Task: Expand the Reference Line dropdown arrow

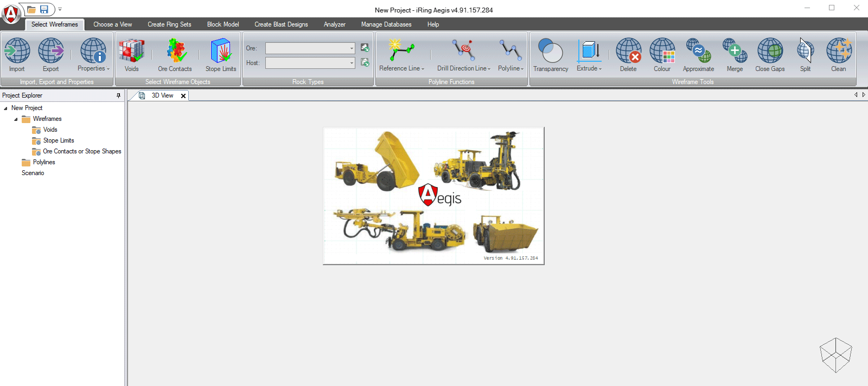Action: click(x=423, y=69)
